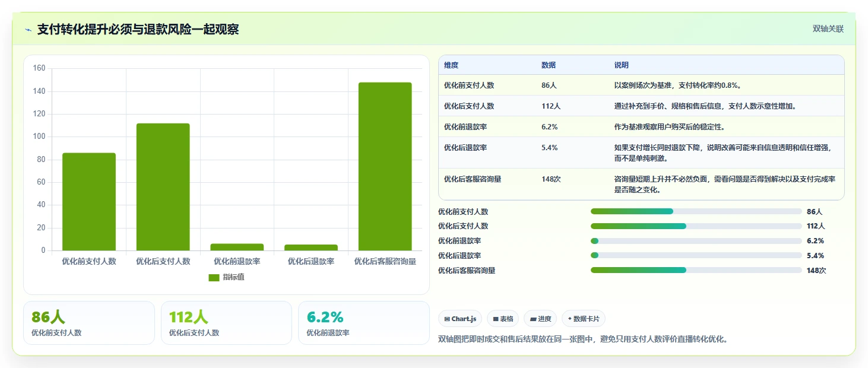Click the small 优化后退款率 bar in chart

tap(311, 248)
